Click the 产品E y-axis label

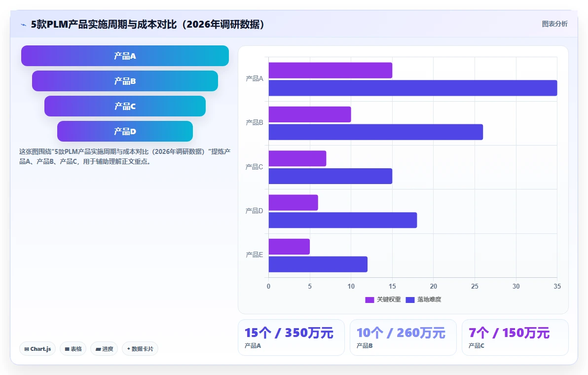point(254,255)
